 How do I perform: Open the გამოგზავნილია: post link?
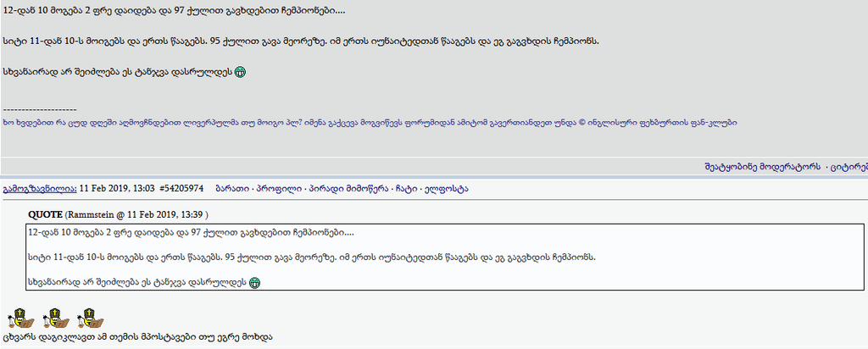pyautogui.click(x=40, y=189)
